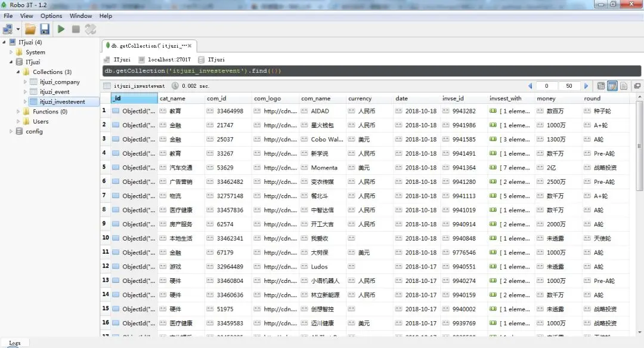This screenshot has height=348, width=644.
Task: Open the Options menu
Action: pyautogui.click(x=51, y=16)
